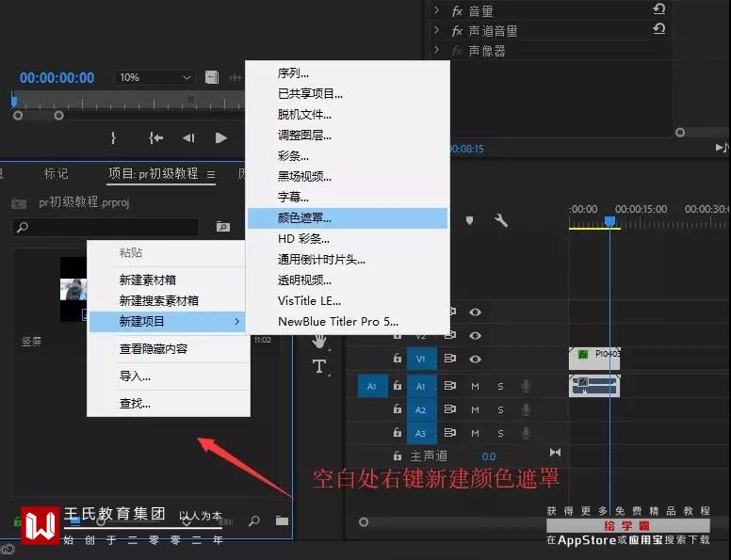This screenshot has width=731, height=560.
Task: Switch to the 标记 tab
Action: coord(56,174)
